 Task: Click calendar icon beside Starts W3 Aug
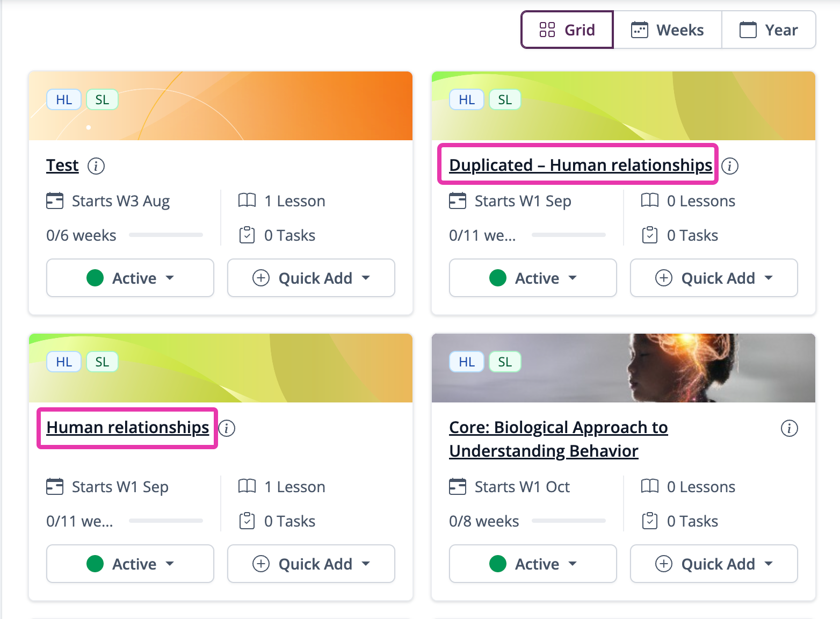tap(55, 200)
